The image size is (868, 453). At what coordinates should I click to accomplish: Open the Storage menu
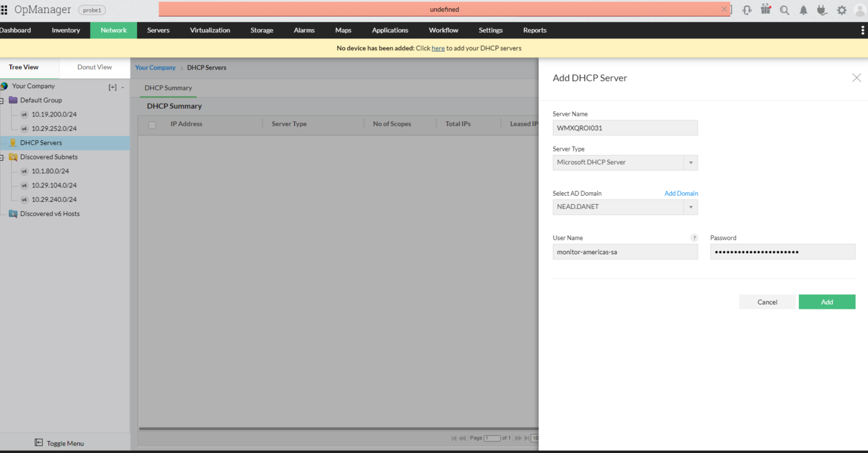[x=262, y=30]
